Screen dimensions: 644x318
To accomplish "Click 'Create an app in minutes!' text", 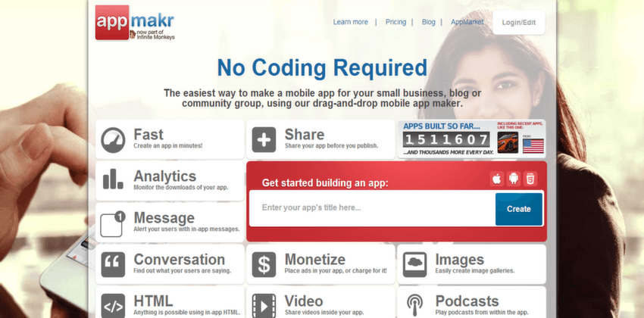I will tap(168, 145).
